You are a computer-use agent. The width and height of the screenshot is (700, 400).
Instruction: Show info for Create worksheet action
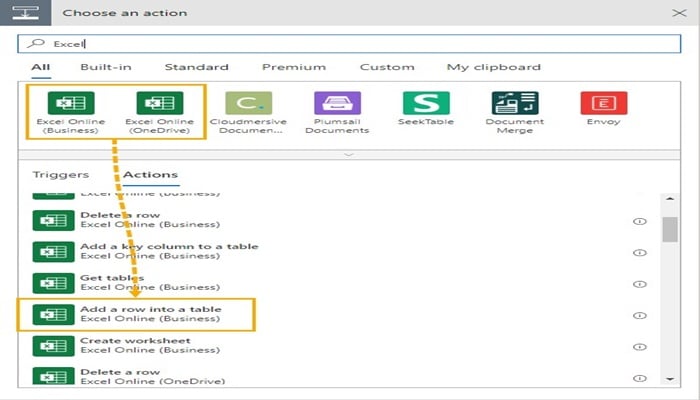click(x=639, y=347)
